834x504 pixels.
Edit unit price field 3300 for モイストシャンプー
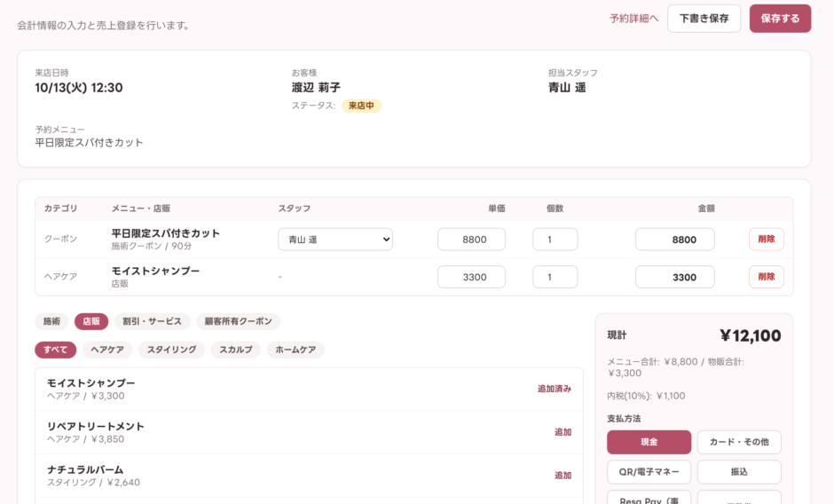coord(471,277)
